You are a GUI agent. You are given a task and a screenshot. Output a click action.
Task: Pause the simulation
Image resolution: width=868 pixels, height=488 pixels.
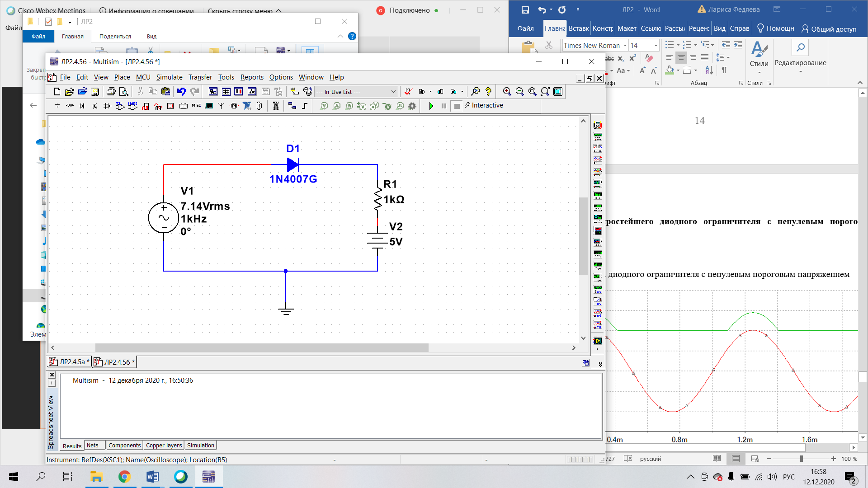[x=444, y=106]
